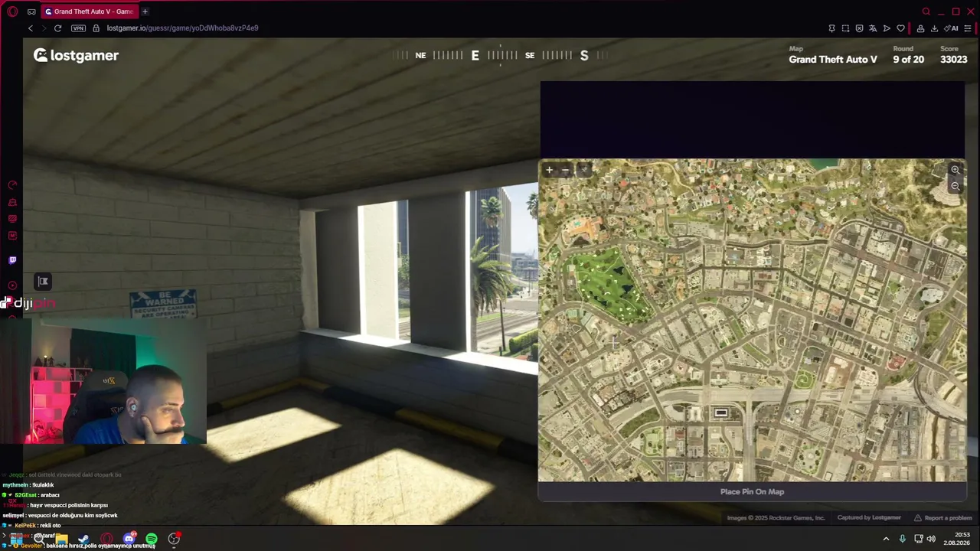Open the Report a problem link

[x=942, y=518]
